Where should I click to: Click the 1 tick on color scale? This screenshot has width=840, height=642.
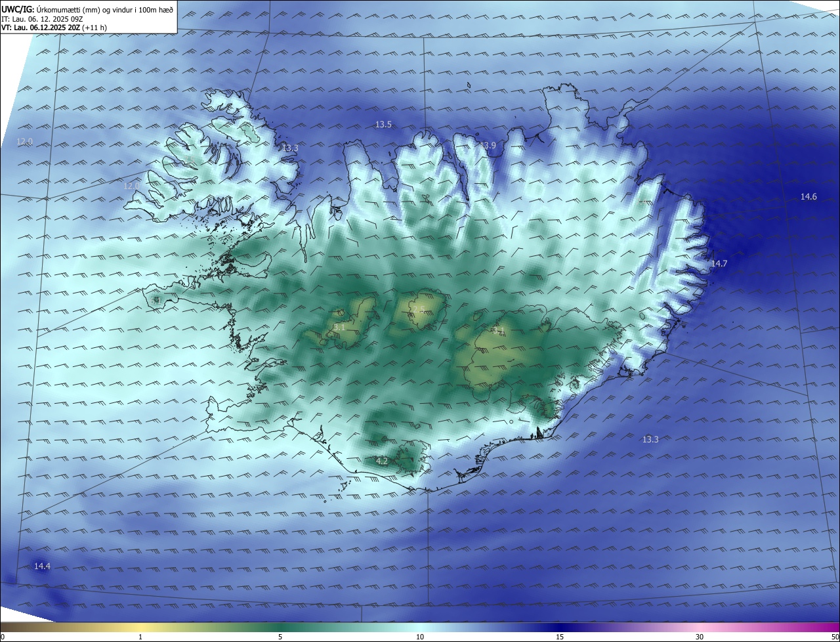pos(140,637)
